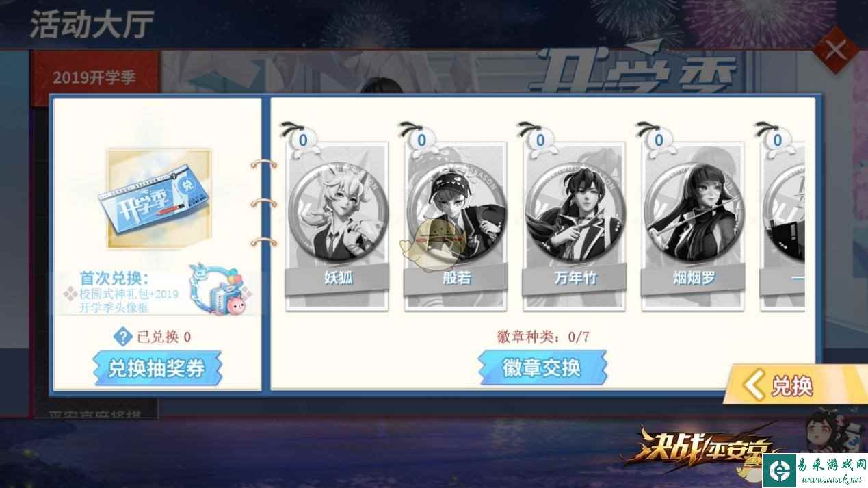This screenshot has height=488, width=868.
Task: Click the 活动大厅 title
Action: pyautogui.click(x=92, y=25)
